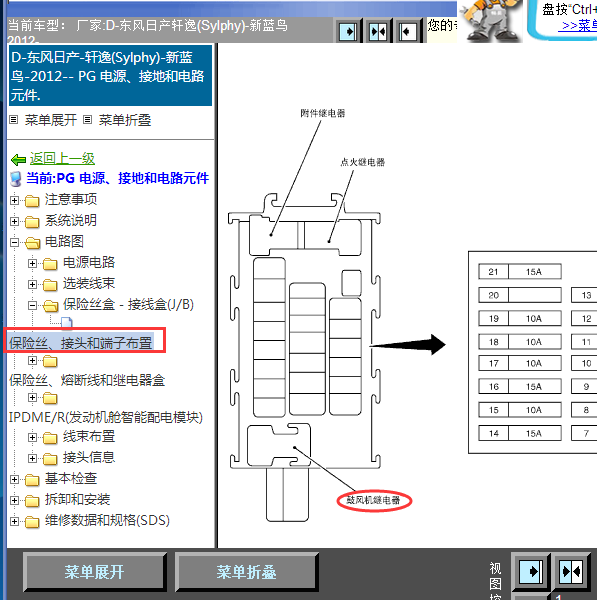Click the 系统说明 folder icon
Image resolution: width=597 pixels, height=600 pixels.
pos(32,222)
